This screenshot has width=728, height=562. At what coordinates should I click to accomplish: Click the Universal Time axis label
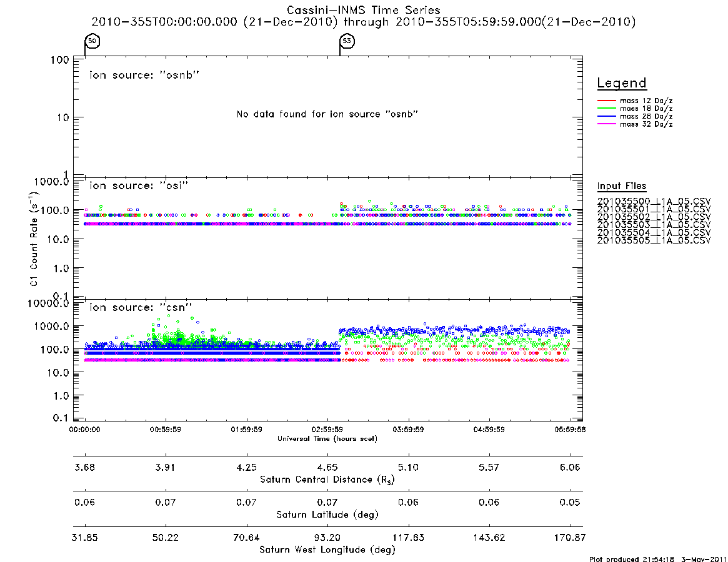pos(327,438)
